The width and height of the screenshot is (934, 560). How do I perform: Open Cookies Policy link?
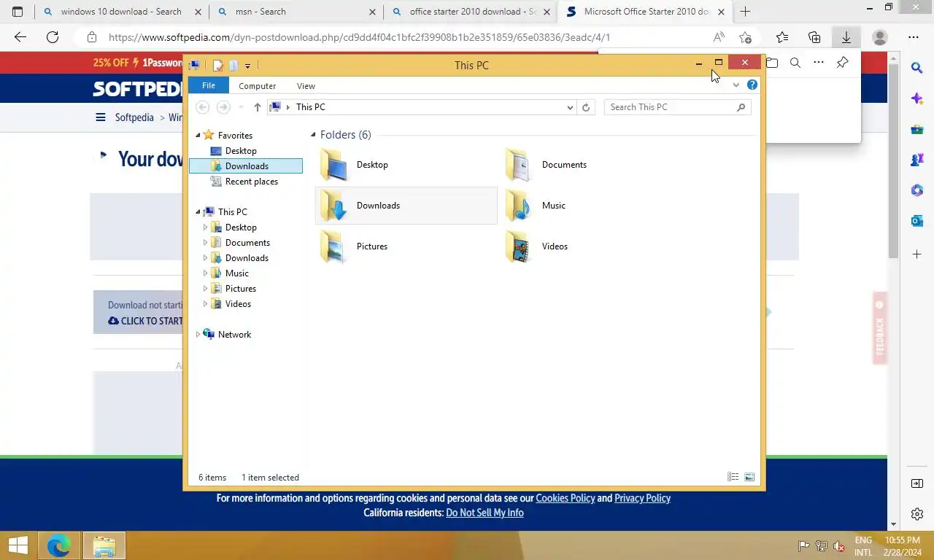(x=566, y=498)
